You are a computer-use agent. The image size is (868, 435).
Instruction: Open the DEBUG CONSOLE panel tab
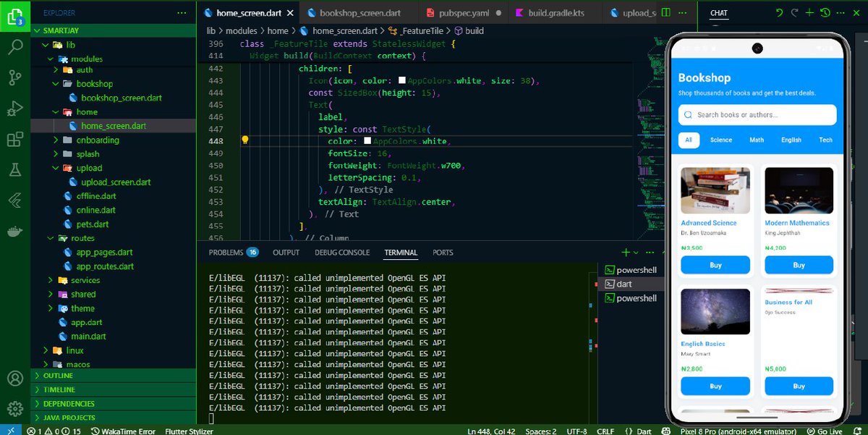click(342, 253)
